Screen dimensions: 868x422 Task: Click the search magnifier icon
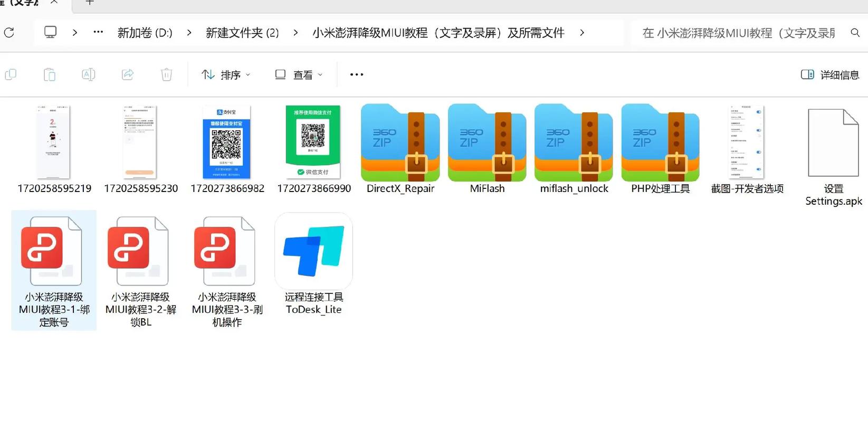pos(855,33)
